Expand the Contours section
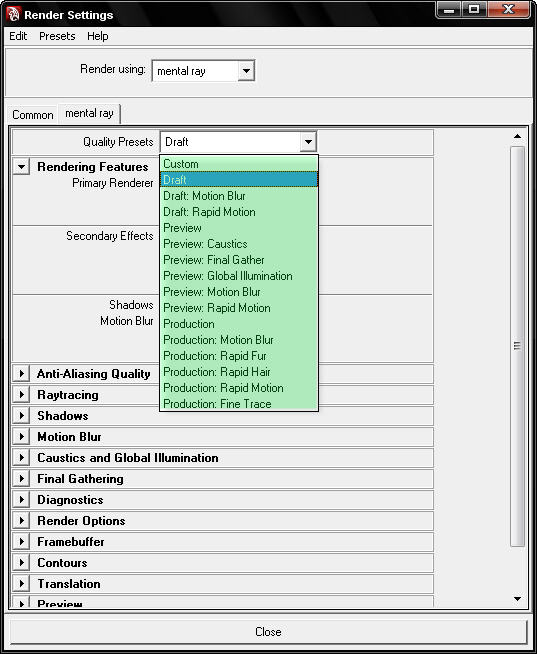Screen dimensions: 537x654 (21, 563)
